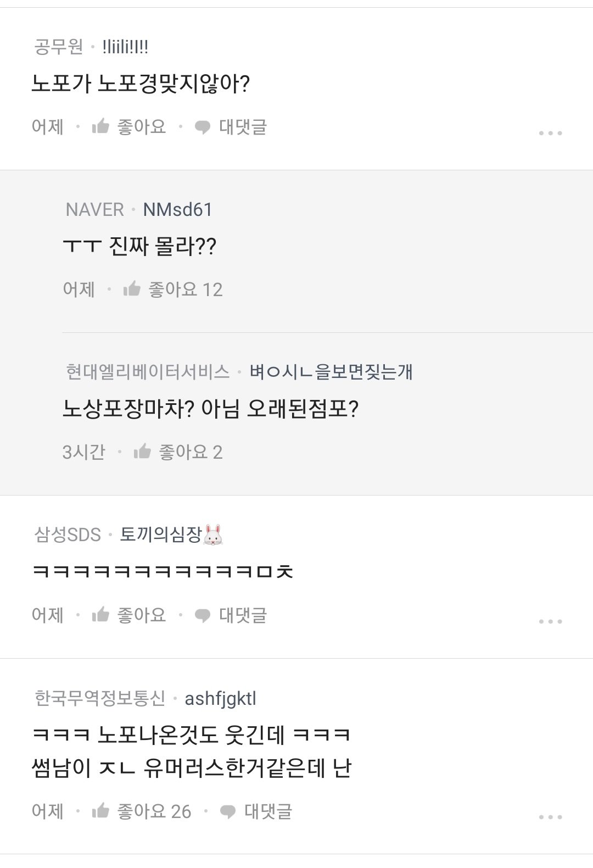Click 좋아요 12 label on NMsd61 reply
This screenshot has width=593, height=868.
click(x=186, y=289)
